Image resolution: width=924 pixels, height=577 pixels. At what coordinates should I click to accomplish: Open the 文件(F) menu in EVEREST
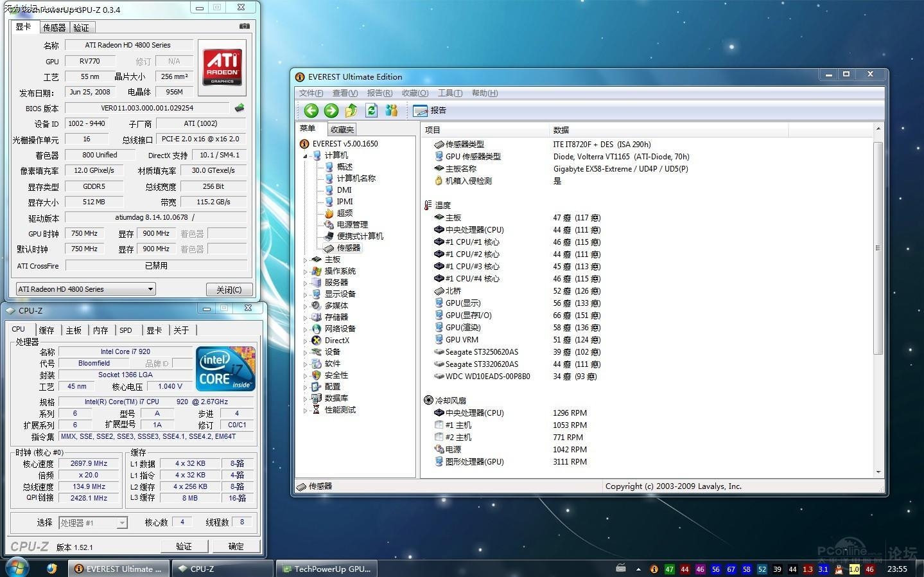point(311,93)
